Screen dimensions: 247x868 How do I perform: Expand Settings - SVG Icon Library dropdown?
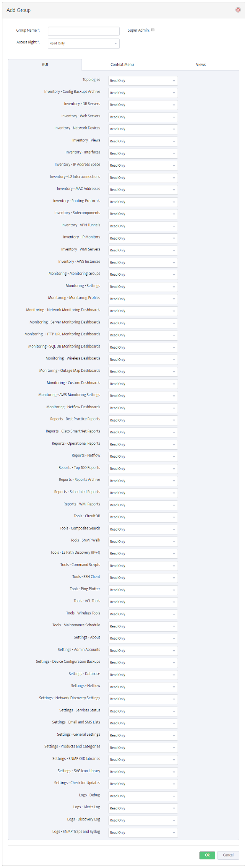[x=143, y=771]
